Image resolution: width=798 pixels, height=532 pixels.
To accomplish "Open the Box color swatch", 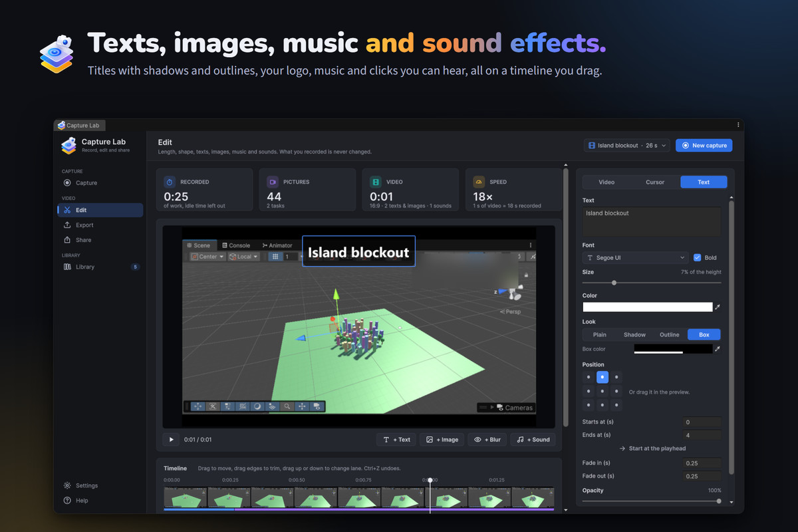I will 673,348.
